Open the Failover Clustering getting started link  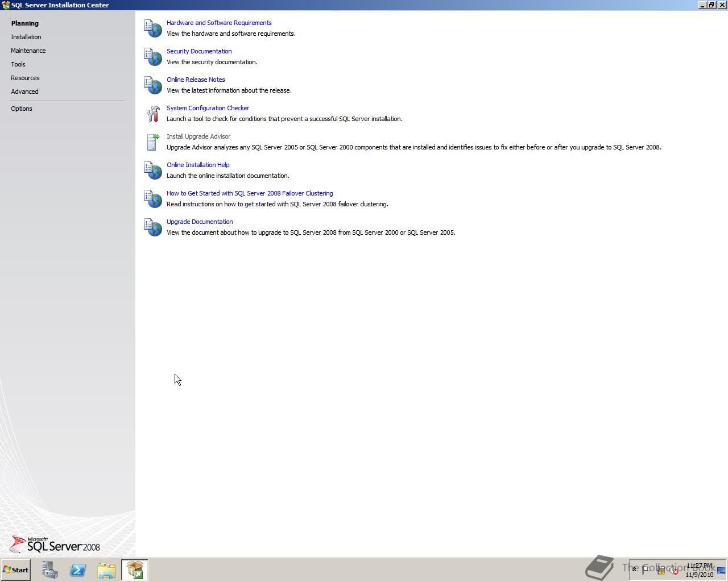coord(250,193)
